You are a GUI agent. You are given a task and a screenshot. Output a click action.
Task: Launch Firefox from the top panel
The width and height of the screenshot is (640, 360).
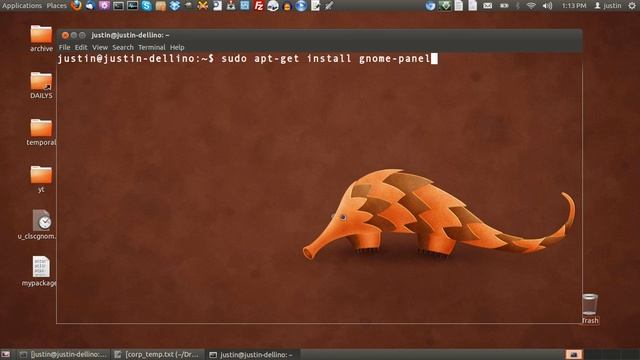click(76, 5)
